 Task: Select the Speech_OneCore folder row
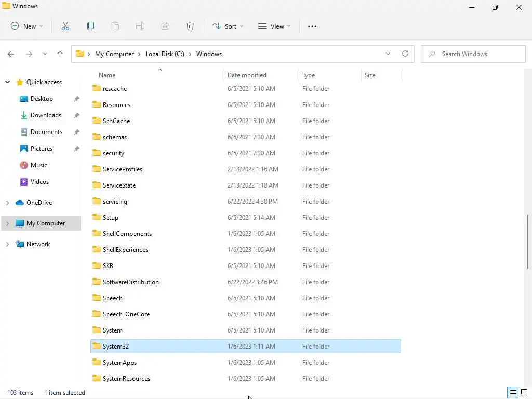246,314
